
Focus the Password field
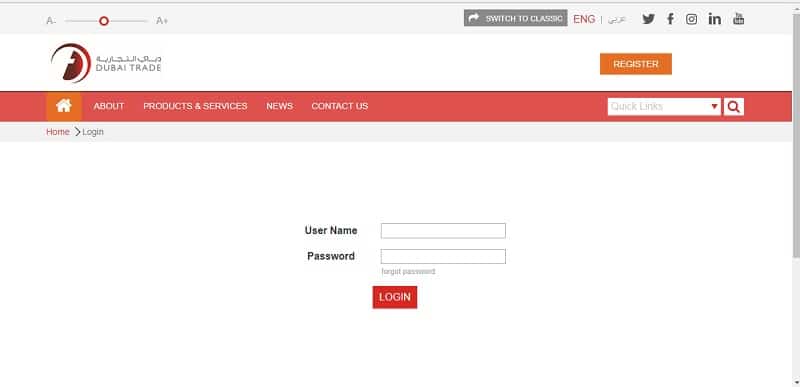coord(443,256)
